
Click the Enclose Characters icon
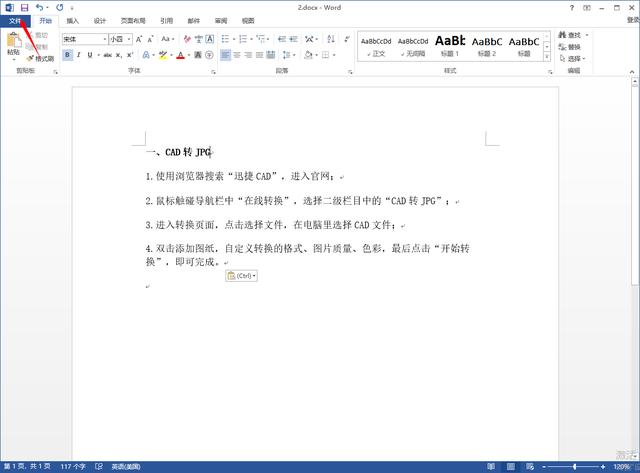(x=209, y=55)
